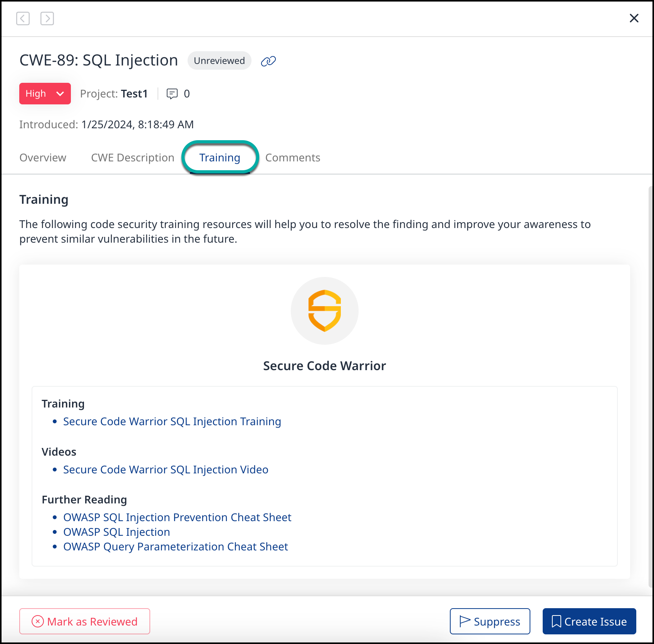Switch to the Overview tab
The height and width of the screenshot is (644, 654).
point(43,158)
